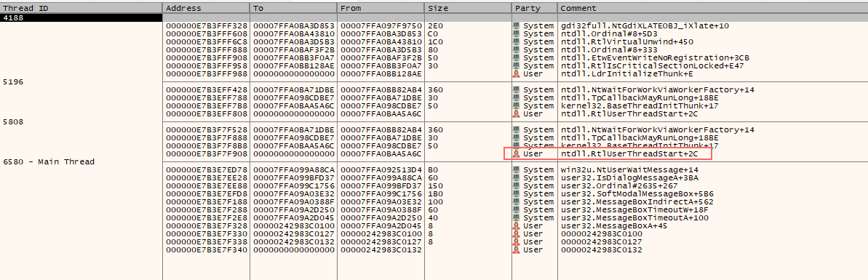Click System icon in row 000000E7B3EFF428
Viewport: 868px width, 280px height.
517,89
